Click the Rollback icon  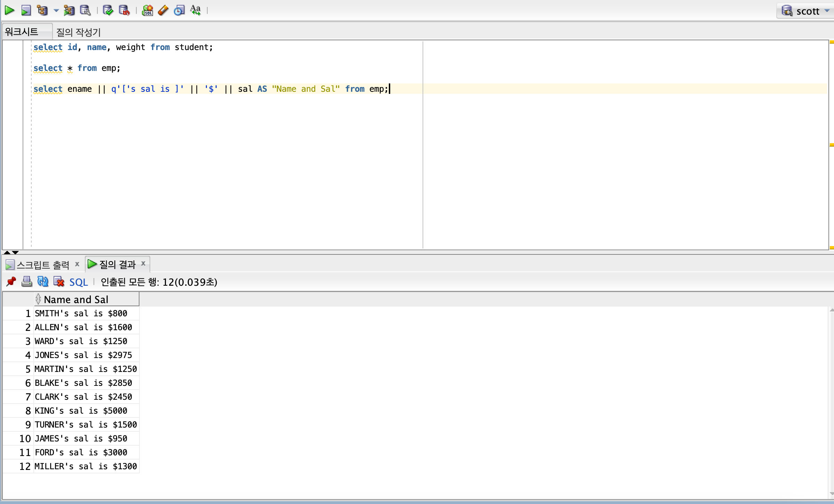point(124,10)
